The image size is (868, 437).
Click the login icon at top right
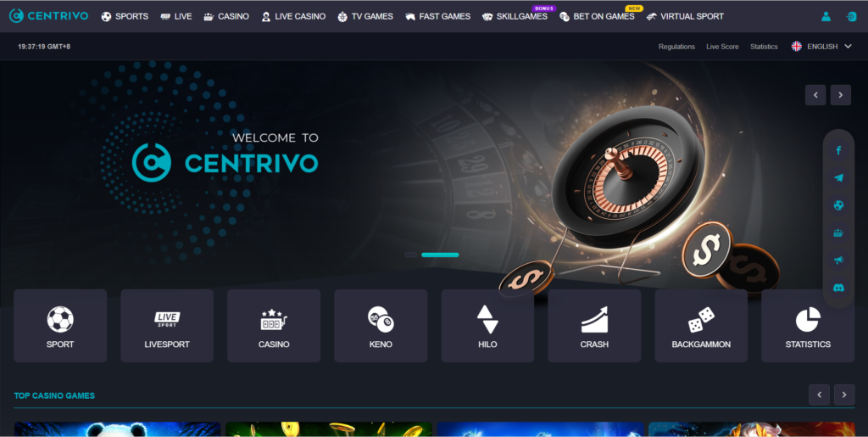click(x=851, y=16)
